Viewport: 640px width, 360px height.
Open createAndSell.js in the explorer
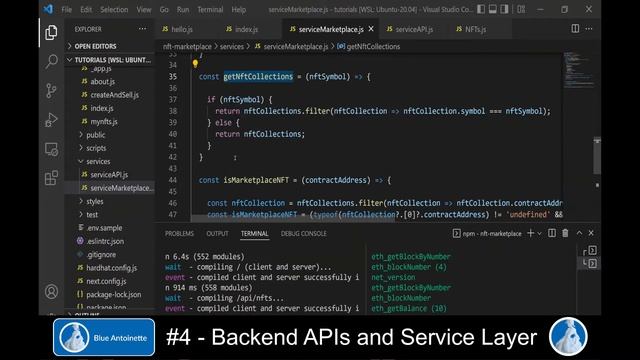tap(114, 95)
